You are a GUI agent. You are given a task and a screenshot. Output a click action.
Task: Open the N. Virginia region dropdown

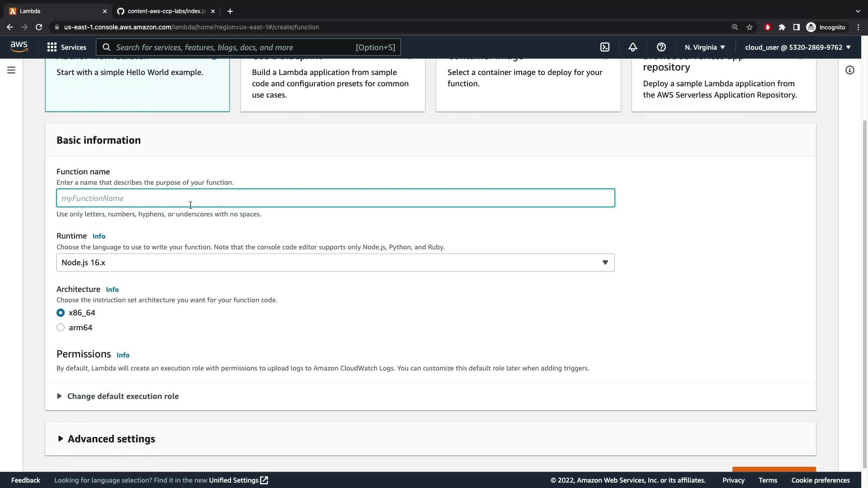click(x=704, y=47)
